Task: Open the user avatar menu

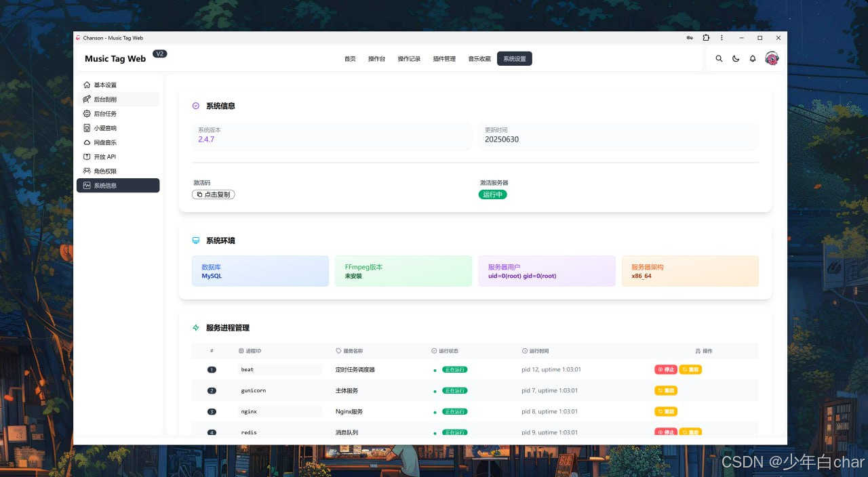Action: 772,59
